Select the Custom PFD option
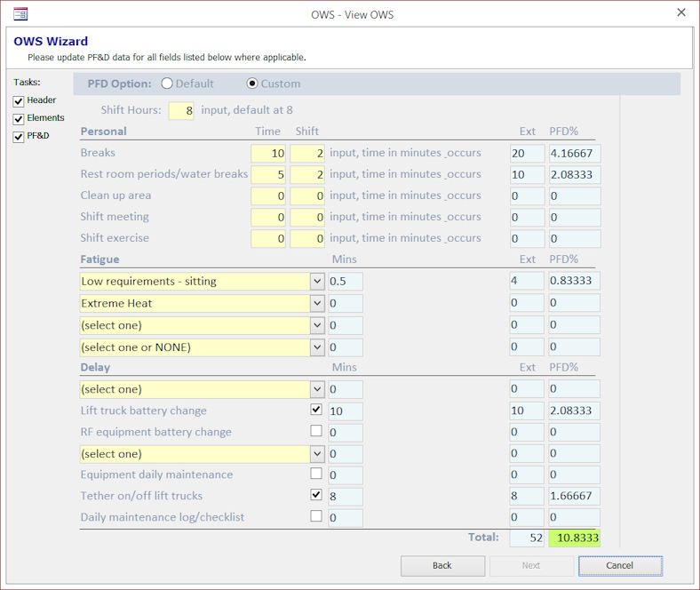Image resolution: width=700 pixels, height=590 pixels. 252,84
